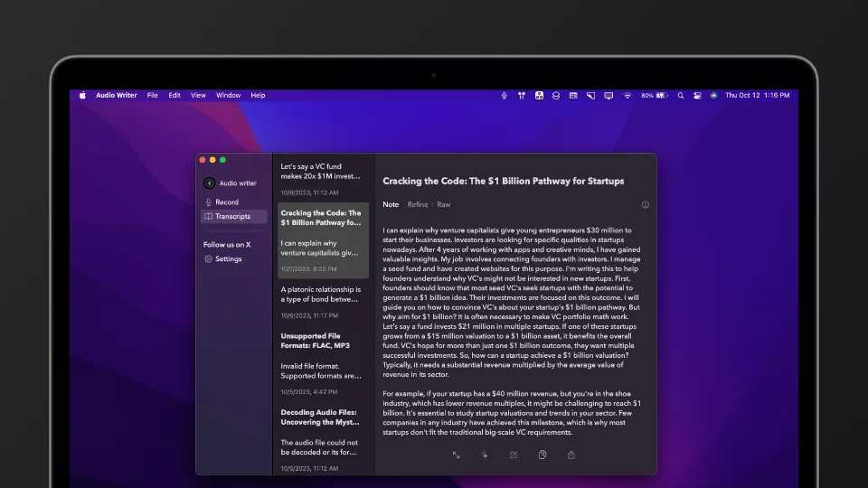Screen dimensions: 868x488
Task: Open 'Unsupported File Formats: FLAC, MP3' transcript
Action: [323, 363]
